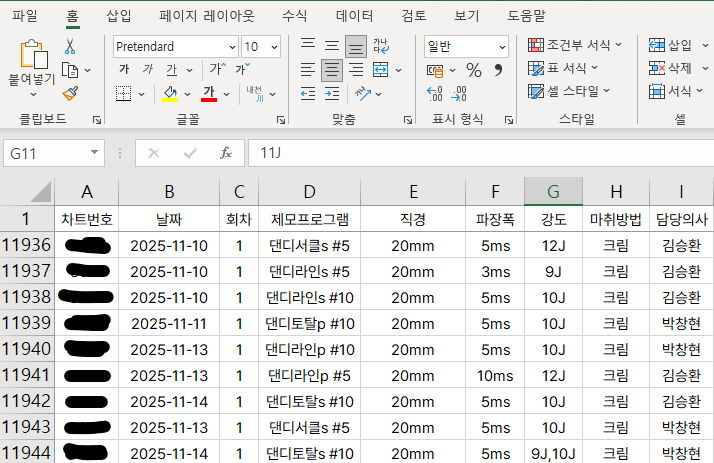Open number format dialog launcher
This screenshot has width=714, height=463.
509,120
